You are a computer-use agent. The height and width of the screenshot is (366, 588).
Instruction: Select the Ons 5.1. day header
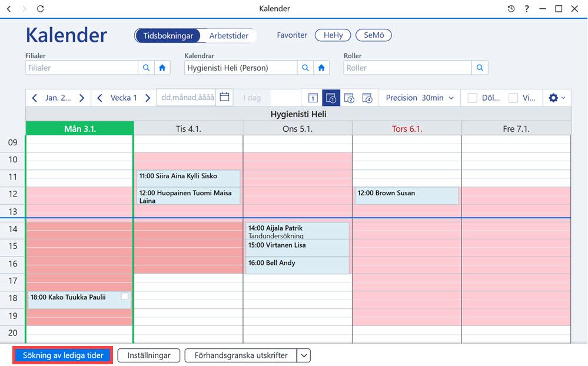pyautogui.click(x=298, y=129)
